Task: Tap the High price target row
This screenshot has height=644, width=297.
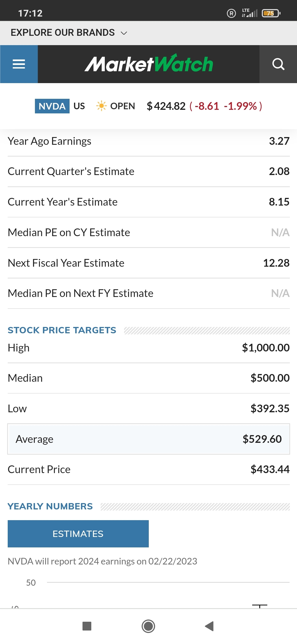Action: pyautogui.click(x=148, y=348)
